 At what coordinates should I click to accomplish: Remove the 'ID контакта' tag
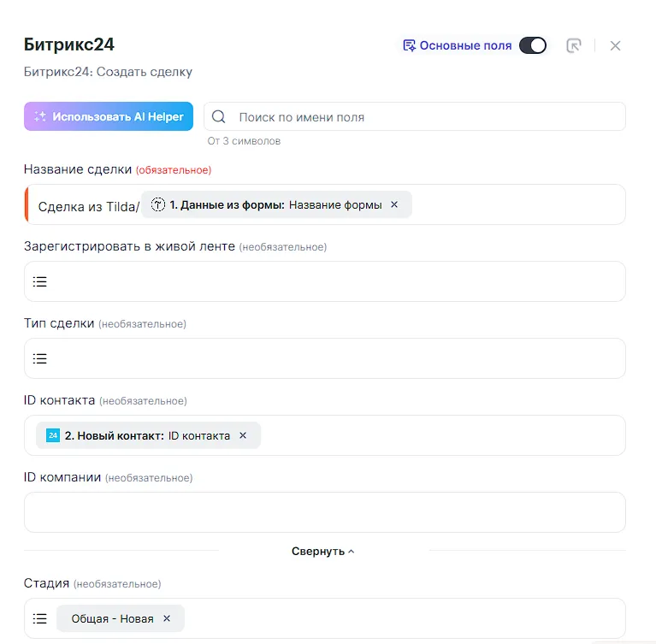point(243,435)
